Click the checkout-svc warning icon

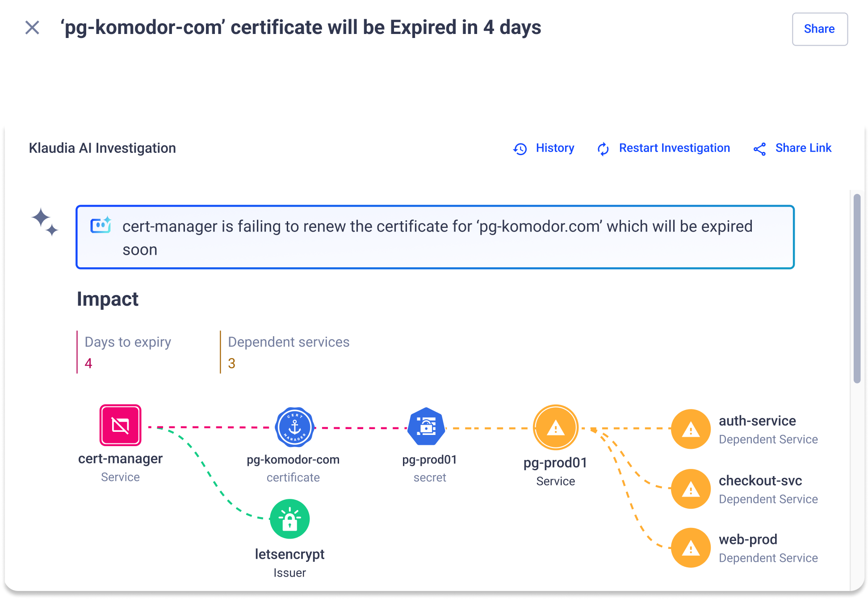(x=691, y=489)
